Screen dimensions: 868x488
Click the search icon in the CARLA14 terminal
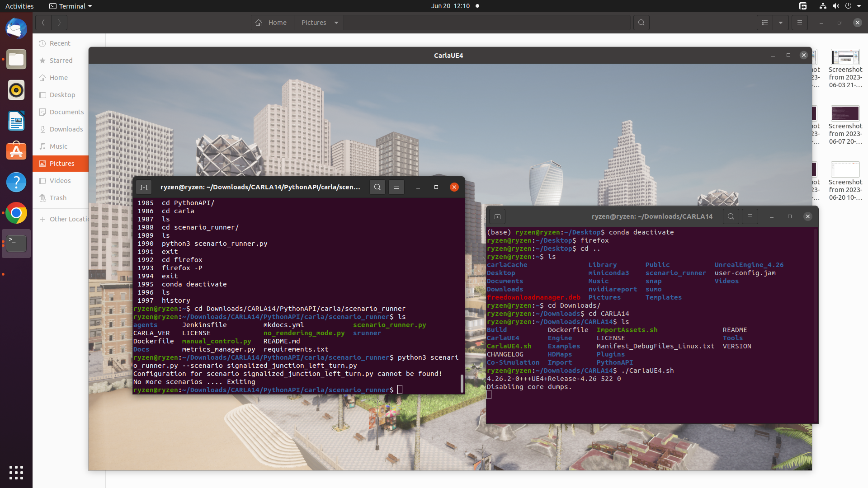pos(731,216)
